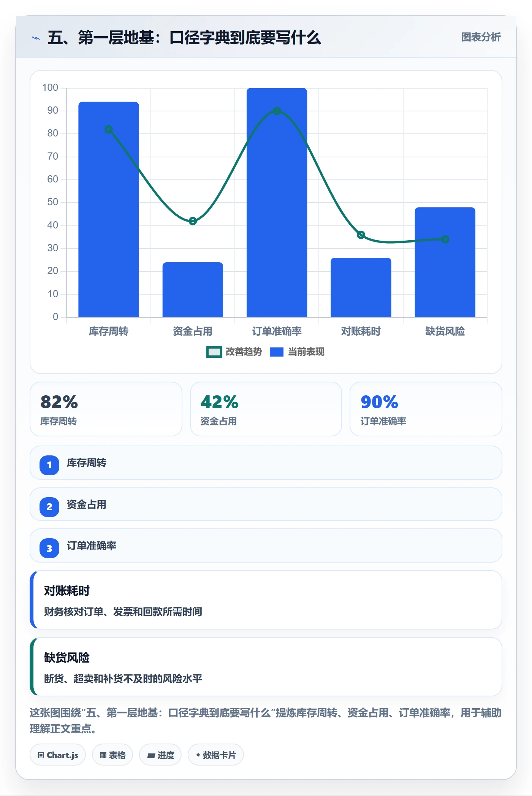Click the number 2 badge
This screenshot has height=796, width=532.
[49, 507]
